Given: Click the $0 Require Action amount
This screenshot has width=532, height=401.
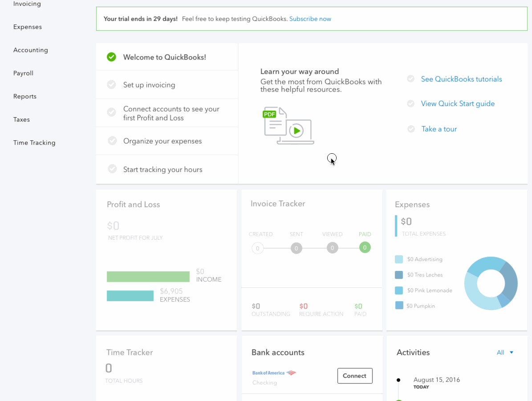Looking at the screenshot, I should pyautogui.click(x=303, y=306).
